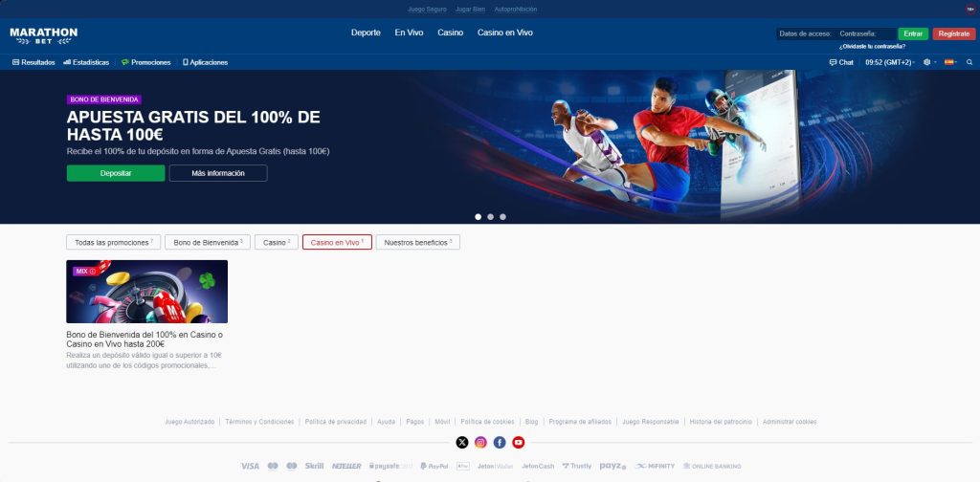Open the ¿Olvidaste tu contraseña? link
The width and height of the screenshot is (980, 482).
(872, 47)
